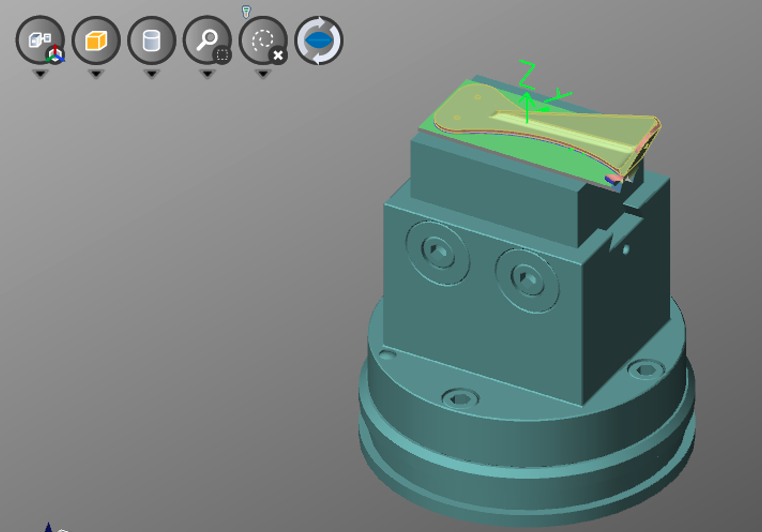762x532 pixels.
Task: Click the gray cylinder stock icon
Action: 152,40
